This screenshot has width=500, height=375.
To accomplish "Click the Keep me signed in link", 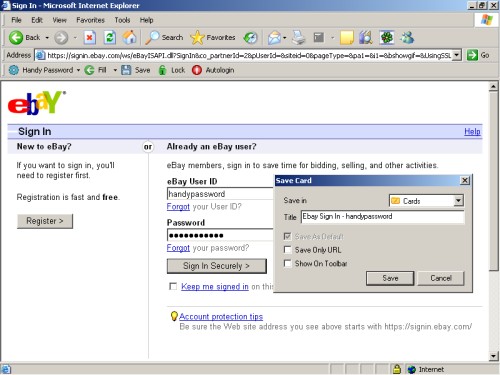I will tap(215, 286).
